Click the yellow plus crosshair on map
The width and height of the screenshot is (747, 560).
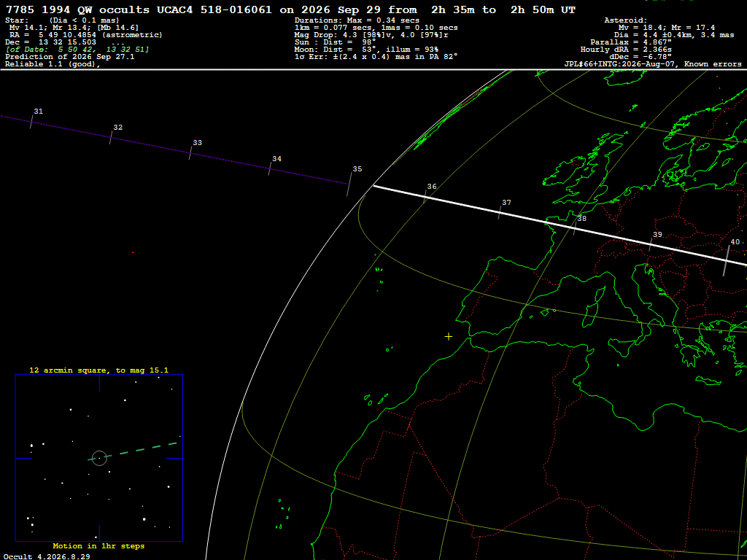(449, 337)
